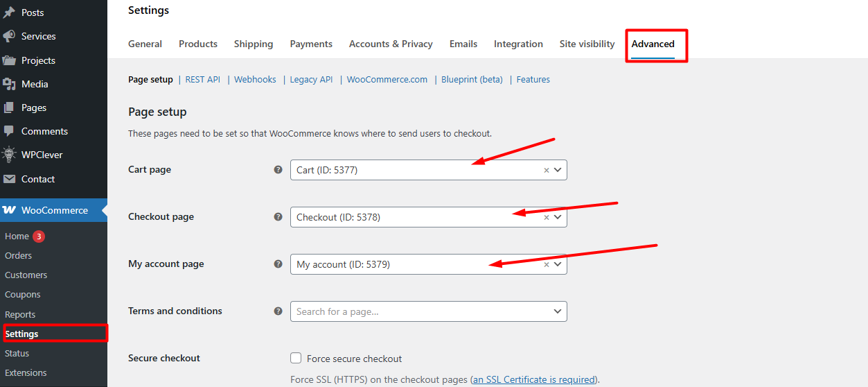Click help icon beside Terms and conditions

[x=278, y=311]
